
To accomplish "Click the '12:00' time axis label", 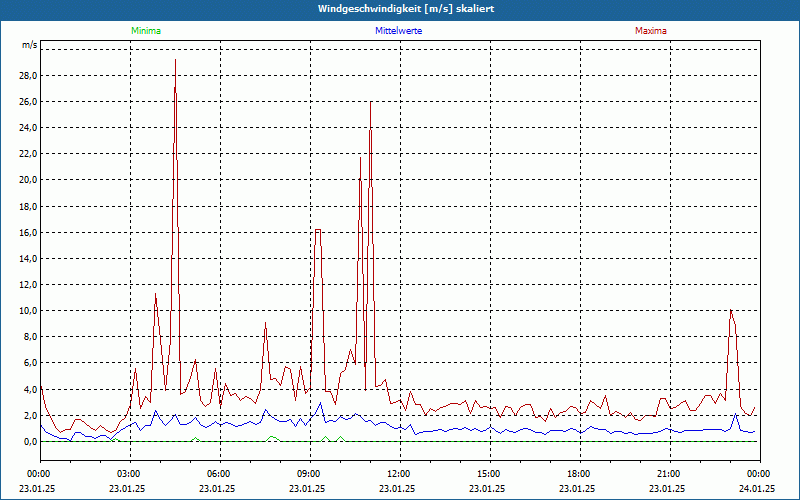I will [400, 474].
